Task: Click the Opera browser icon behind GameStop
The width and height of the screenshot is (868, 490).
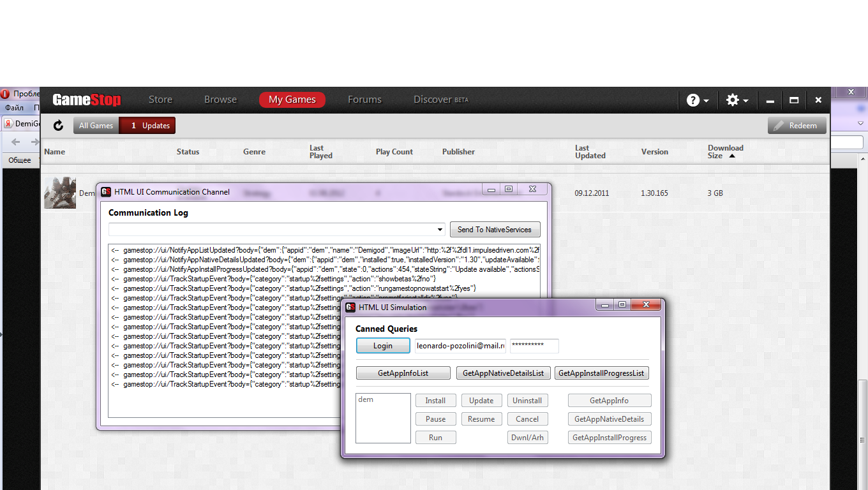Action: 5,93
